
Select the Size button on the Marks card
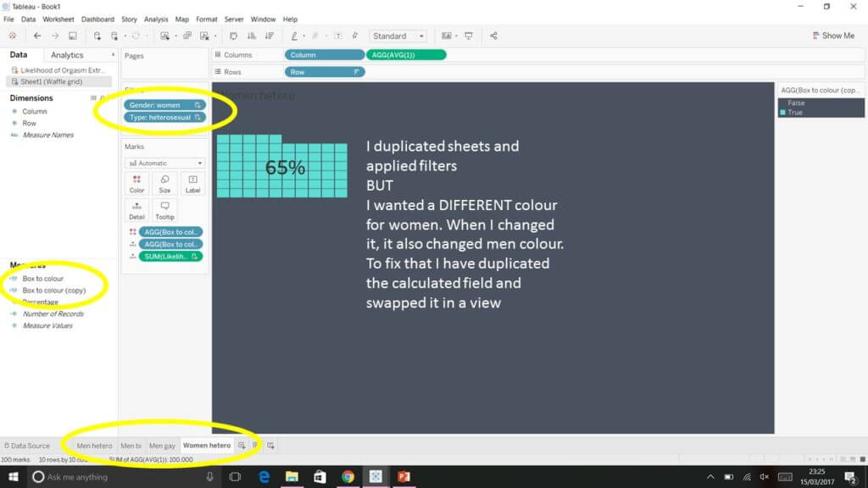[x=164, y=182]
